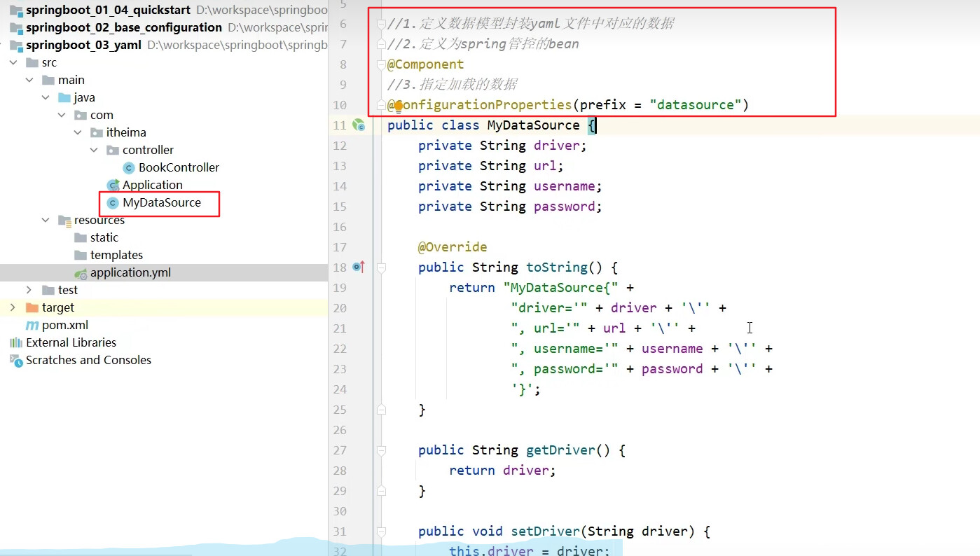Click the com package icon
Image resolution: width=980 pixels, height=556 pixels.
click(x=81, y=115)
